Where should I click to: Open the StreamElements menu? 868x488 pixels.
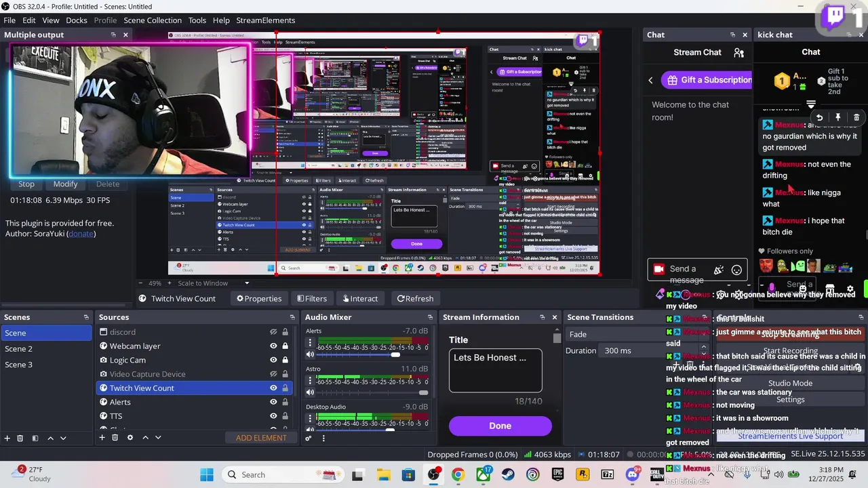click(x=266, y=20)
